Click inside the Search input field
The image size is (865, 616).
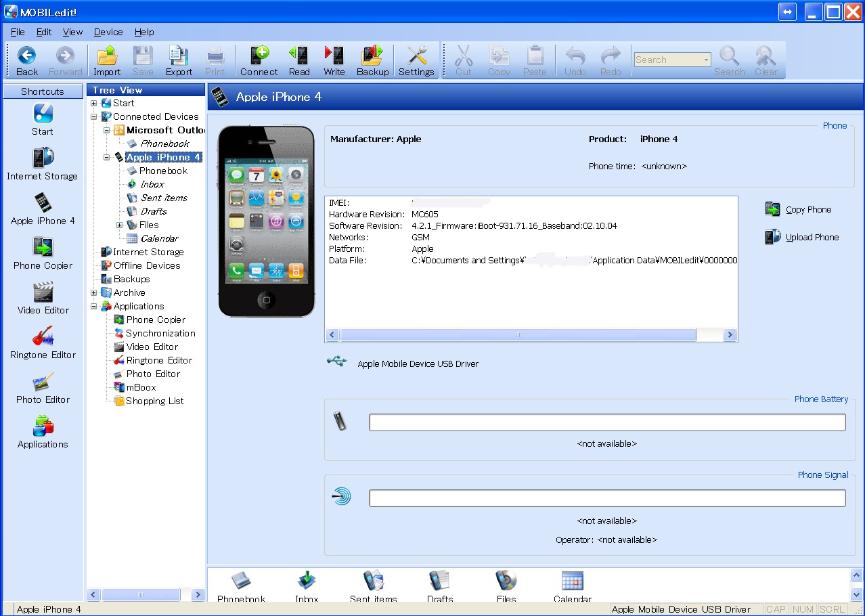(667, 60)
